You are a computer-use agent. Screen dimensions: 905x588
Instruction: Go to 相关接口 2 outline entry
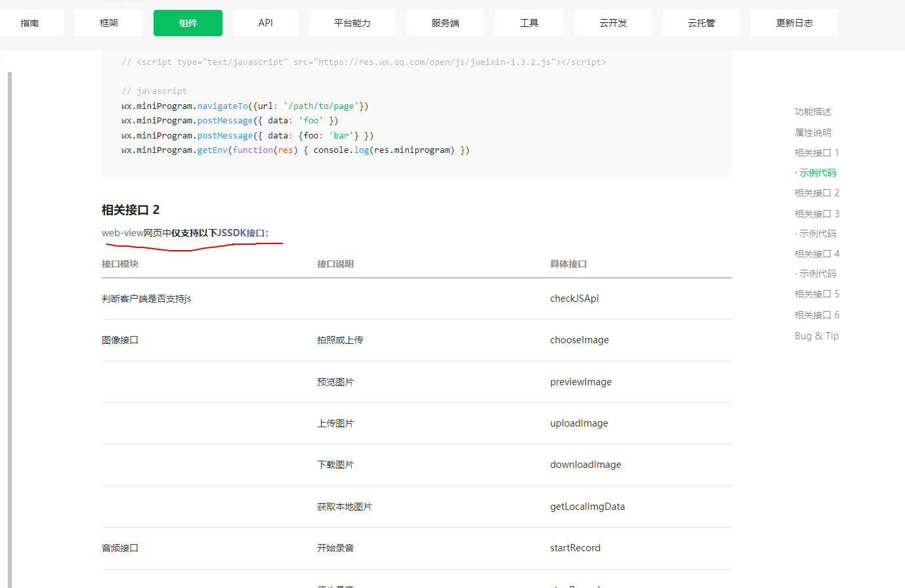pos(817,193)
